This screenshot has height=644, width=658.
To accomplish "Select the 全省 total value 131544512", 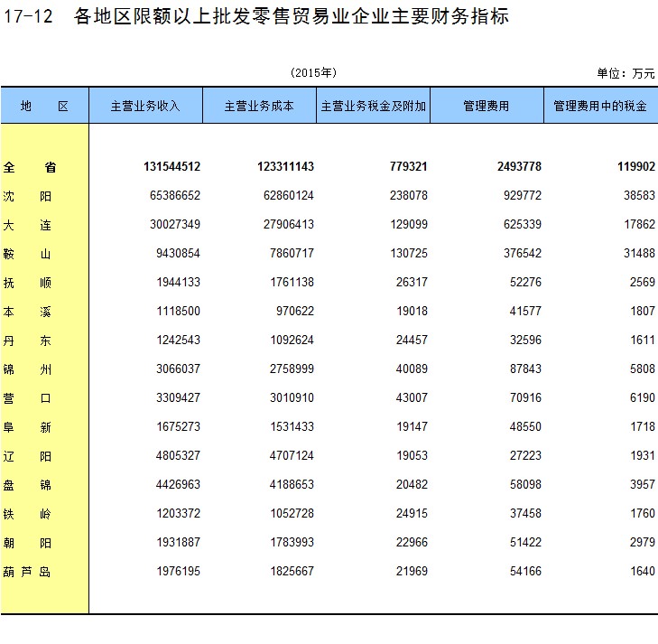I will coord(171,167).
